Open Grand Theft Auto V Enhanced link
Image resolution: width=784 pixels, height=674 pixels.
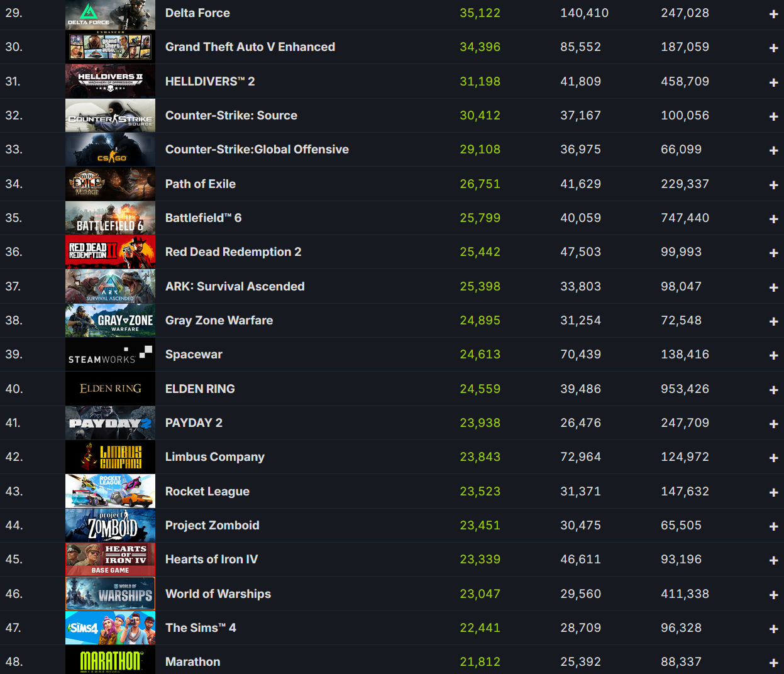(250, 47)
